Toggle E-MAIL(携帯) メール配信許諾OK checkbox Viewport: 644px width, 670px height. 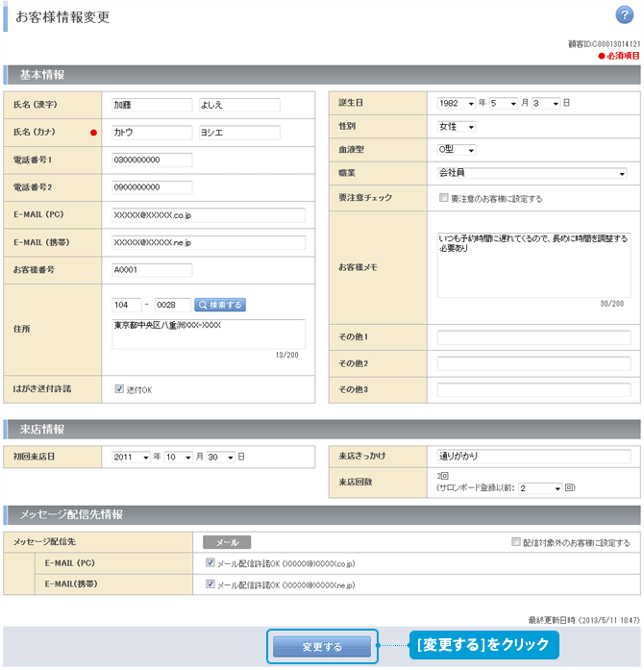(x=211, y=583)
